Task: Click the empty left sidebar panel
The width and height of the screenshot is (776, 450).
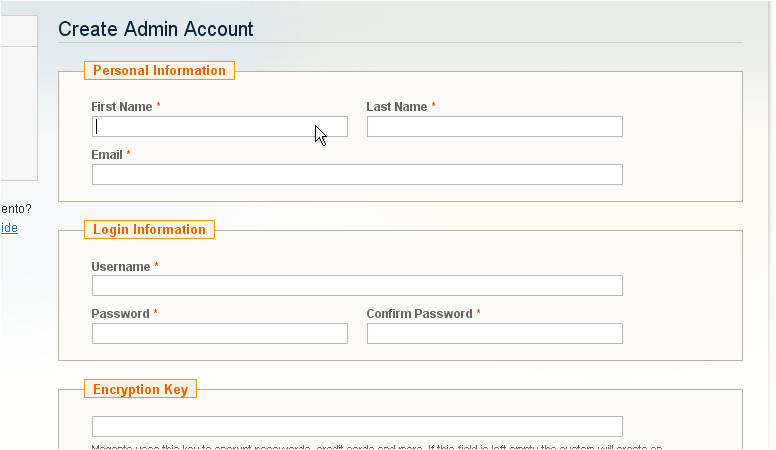Action: tap(18, 112)
